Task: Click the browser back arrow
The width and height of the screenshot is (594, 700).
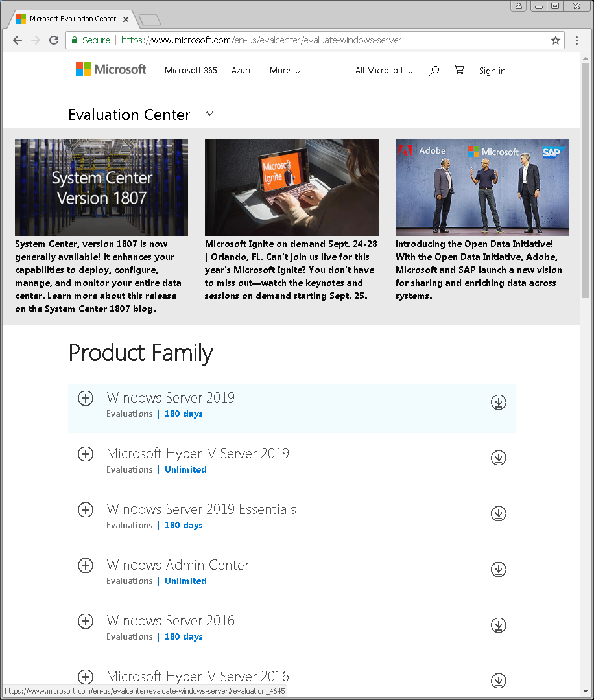Action: (18, 40)
